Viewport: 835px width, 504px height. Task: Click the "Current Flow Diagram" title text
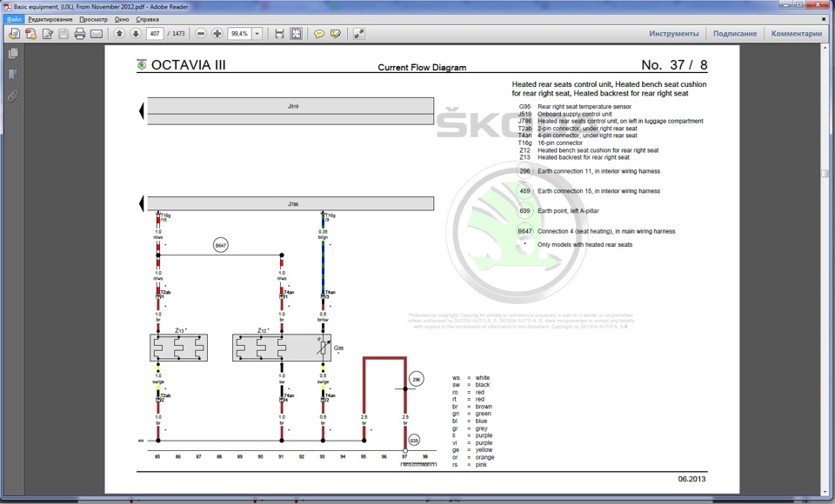tap(422, 68)
